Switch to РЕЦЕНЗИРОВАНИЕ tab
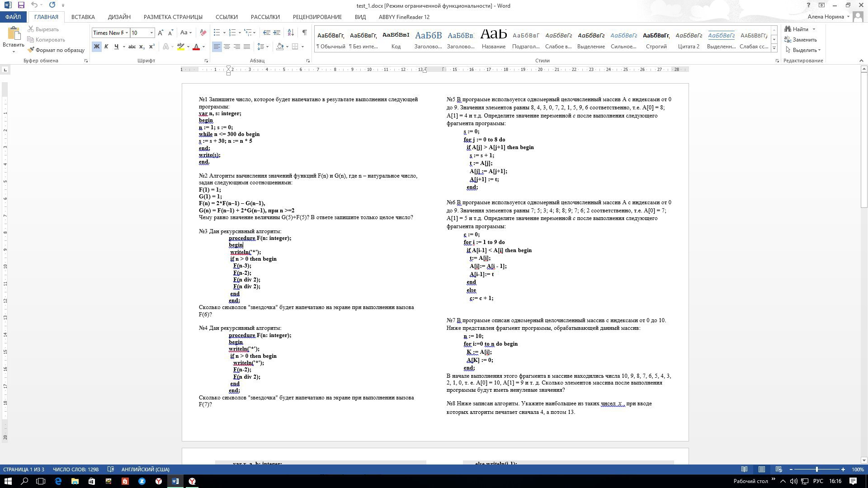 tap(317, 17)
